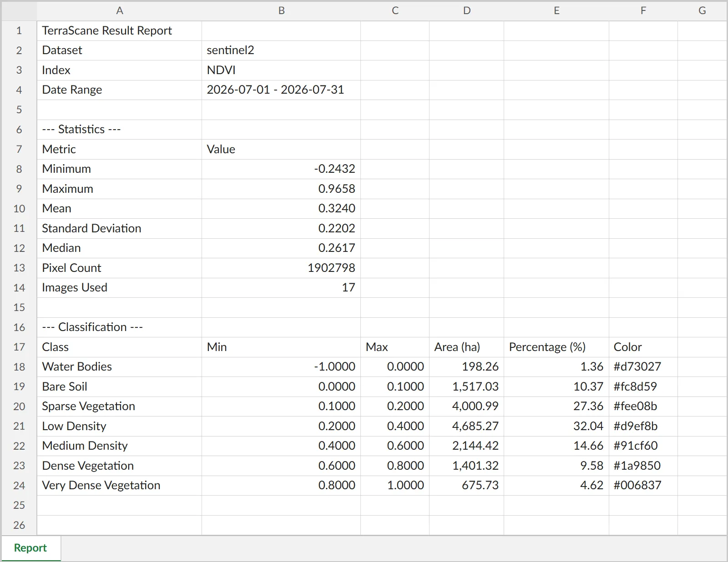Select color code #006837 cell
This screenshot has height=562, width=728.
pos(643,486)
